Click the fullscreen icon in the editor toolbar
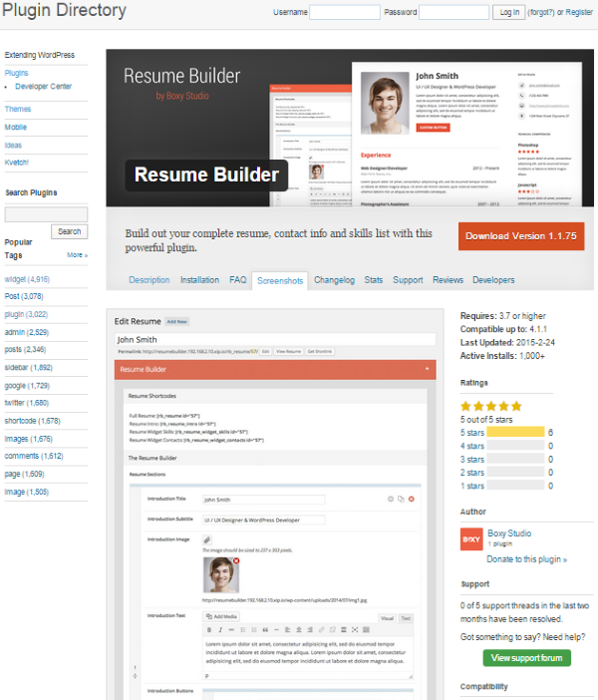The height and width of the screenshot is (700, 598). coord(355,629)
